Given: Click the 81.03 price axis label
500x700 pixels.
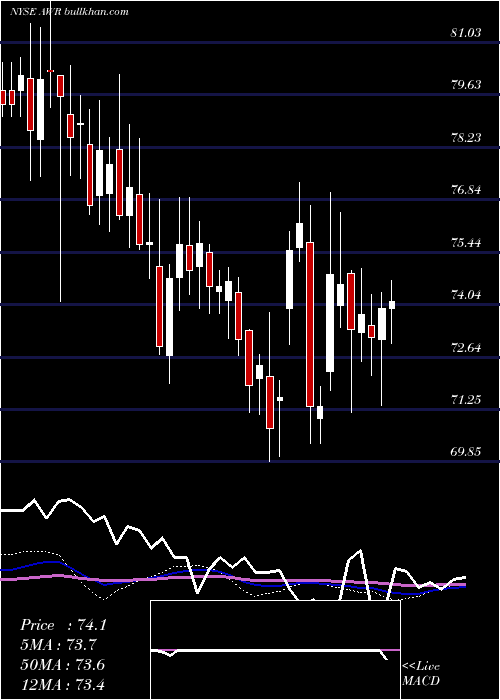Looking at the screenshot, I should point(466,32).
